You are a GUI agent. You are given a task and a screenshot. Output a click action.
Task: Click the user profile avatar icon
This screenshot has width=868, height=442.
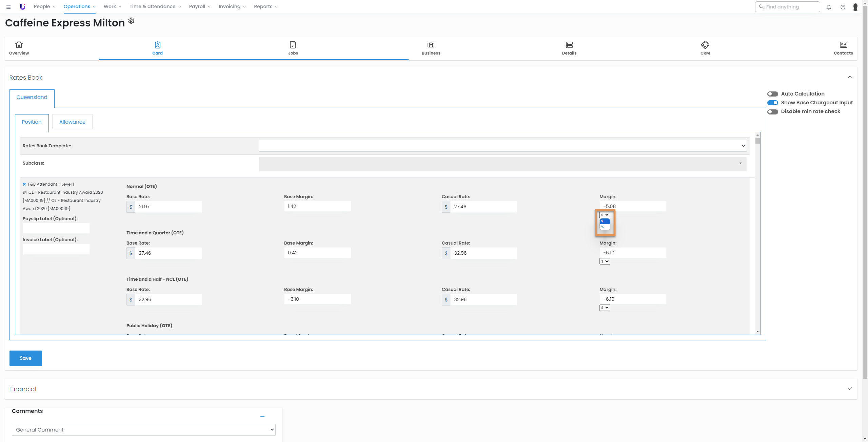855,7
